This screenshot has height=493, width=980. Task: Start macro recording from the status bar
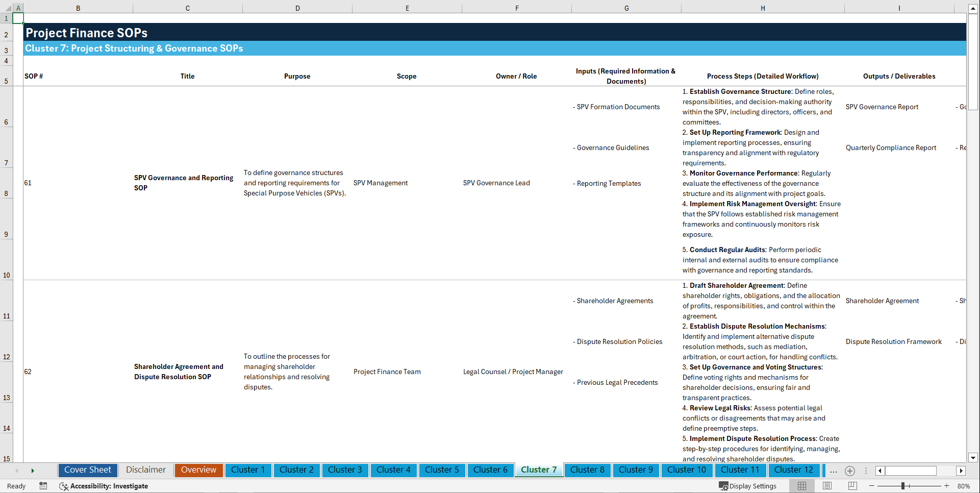43,486
